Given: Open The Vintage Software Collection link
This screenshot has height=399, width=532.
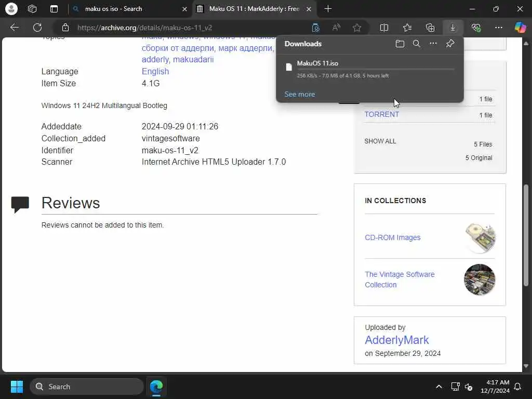Looking at the screenshot, I should [x=400, y=279].
